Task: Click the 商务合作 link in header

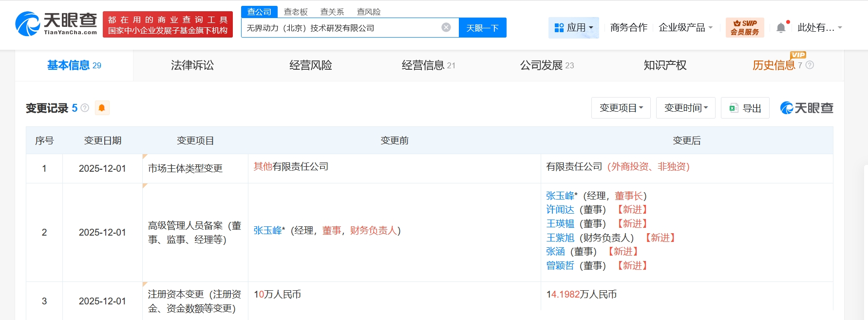Action: (x=628, y=27)
